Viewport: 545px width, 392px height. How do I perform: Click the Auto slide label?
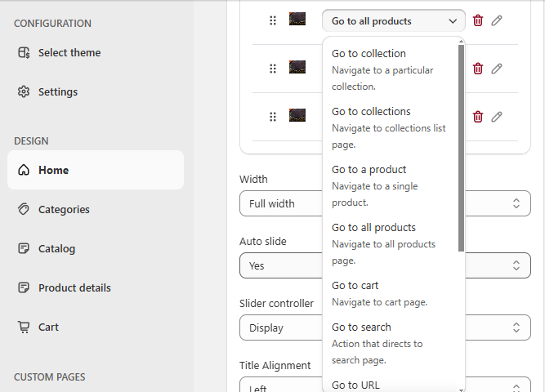[x=263, y=241]
